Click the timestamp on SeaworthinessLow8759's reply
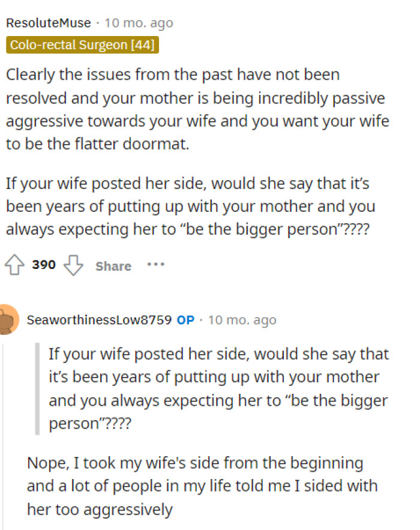The width and height of the screenshot is (420, 530). coord(242,319)
